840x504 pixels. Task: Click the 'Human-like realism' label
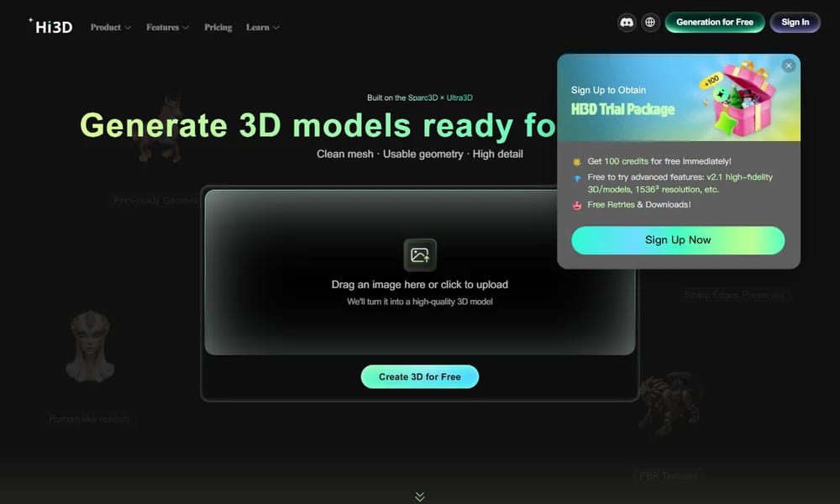pyautogui.click(x=89, y=419)
